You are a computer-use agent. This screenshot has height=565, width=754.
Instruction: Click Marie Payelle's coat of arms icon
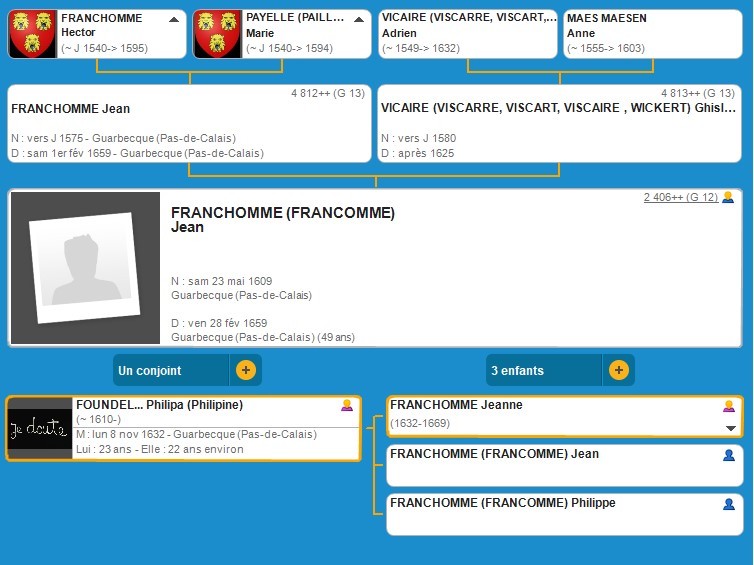click(217, 34)
